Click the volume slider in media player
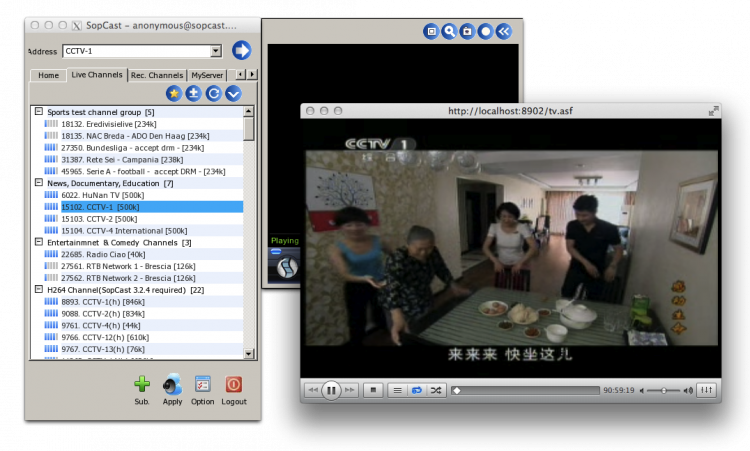Screen dimensions: 750x451 tap(663, 391)
